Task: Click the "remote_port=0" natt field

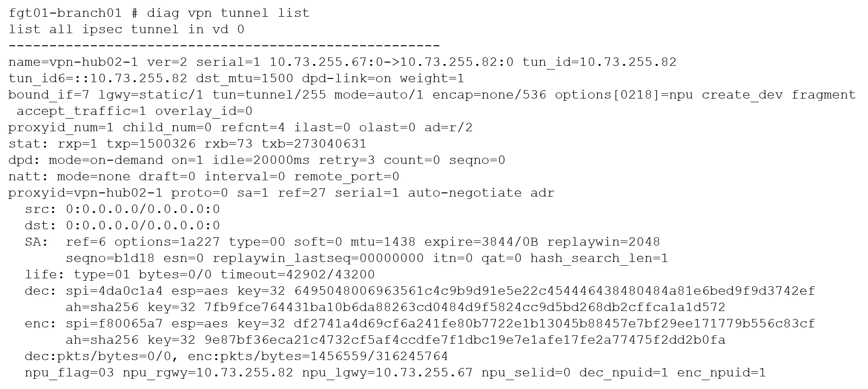Action: click(346, 177)
